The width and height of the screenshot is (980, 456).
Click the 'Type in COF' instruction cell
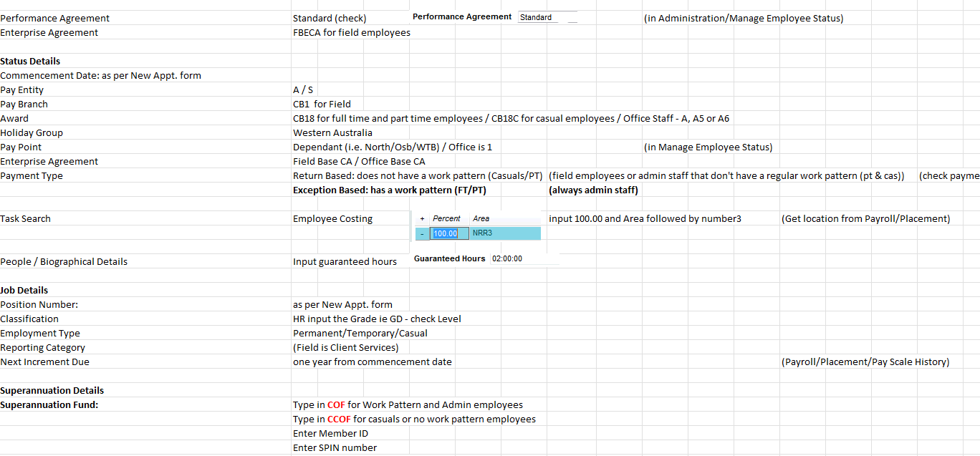pos(408,404)
